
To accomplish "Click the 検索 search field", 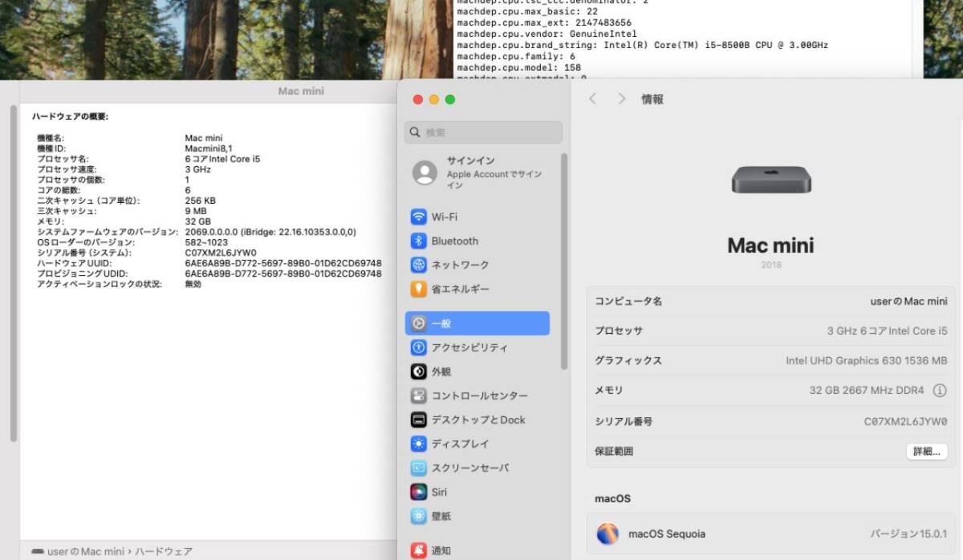I will (483, 132).
